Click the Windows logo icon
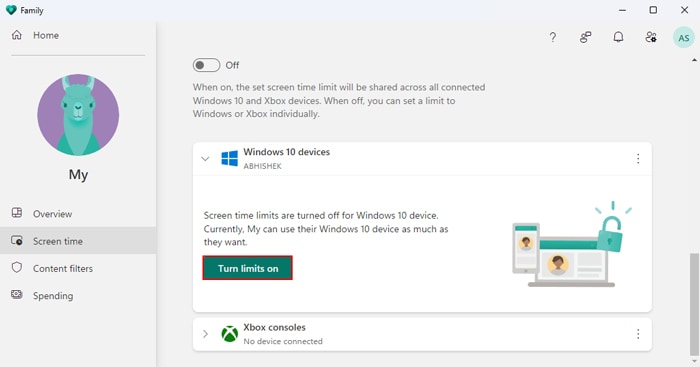Viewport: 700px width, 367px height. tap(229, 158)
